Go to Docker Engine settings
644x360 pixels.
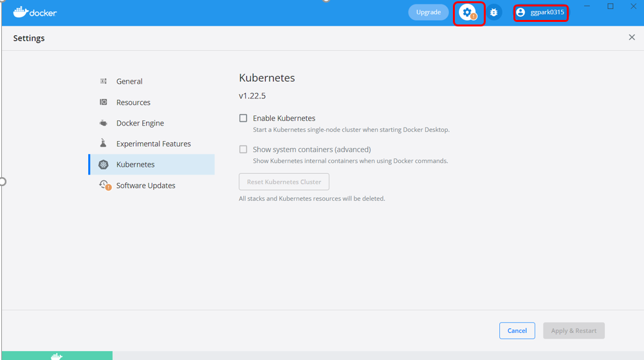pyautogui.click(x=152, y=123)
